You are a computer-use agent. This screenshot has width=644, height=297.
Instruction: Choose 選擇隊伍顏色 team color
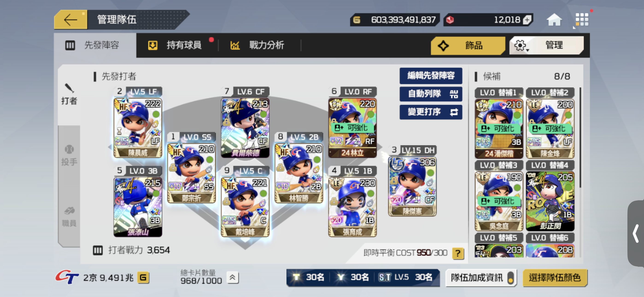pos(555,277)
